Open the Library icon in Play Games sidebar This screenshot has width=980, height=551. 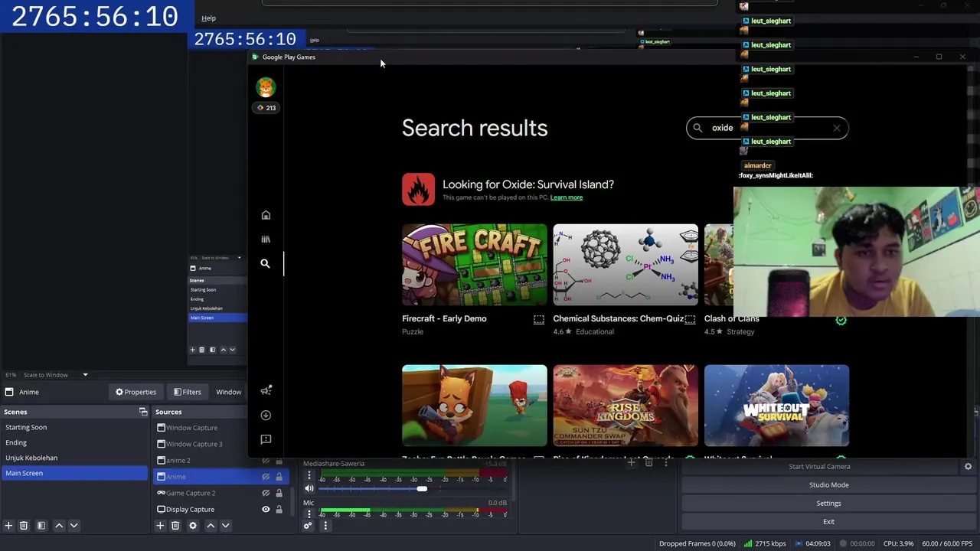[x=266, y=239]
